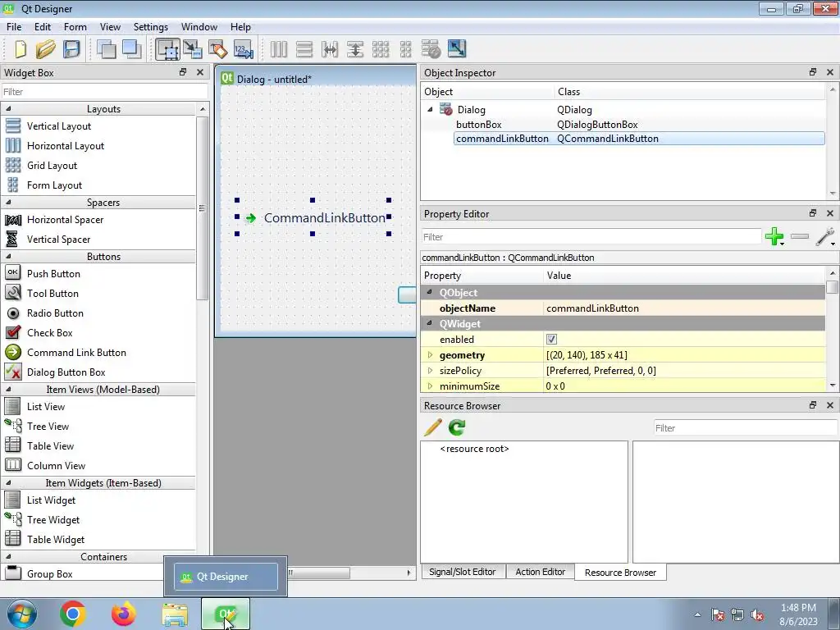This screenshot has width=840, height=630.
Task: Expand the sizePolicy property row
Action: pos(430,370)
